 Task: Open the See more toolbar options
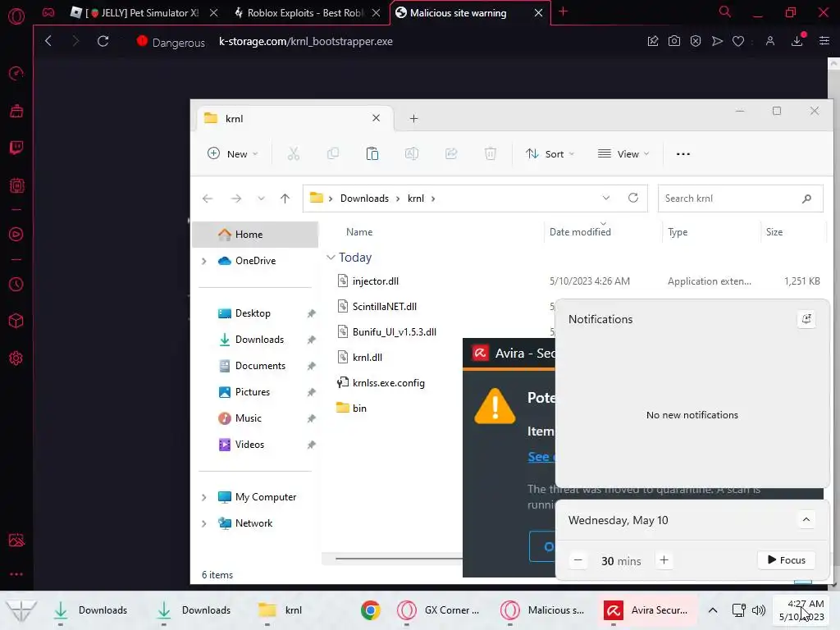coord(683,154)
